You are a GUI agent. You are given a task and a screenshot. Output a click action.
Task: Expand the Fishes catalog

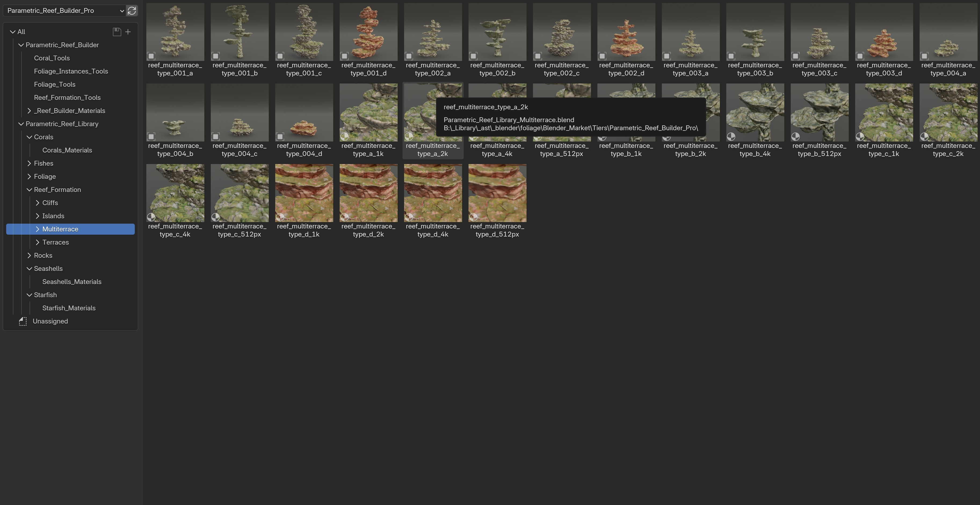click(x=29, y=164)
